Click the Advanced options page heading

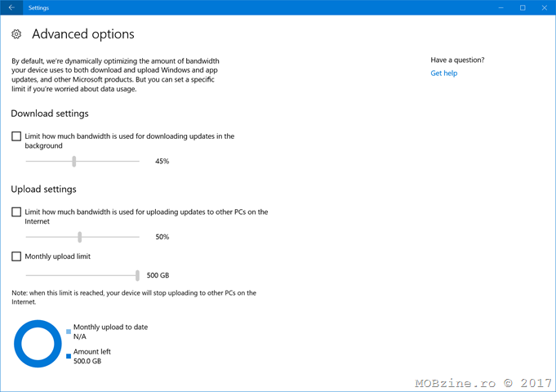82,34
